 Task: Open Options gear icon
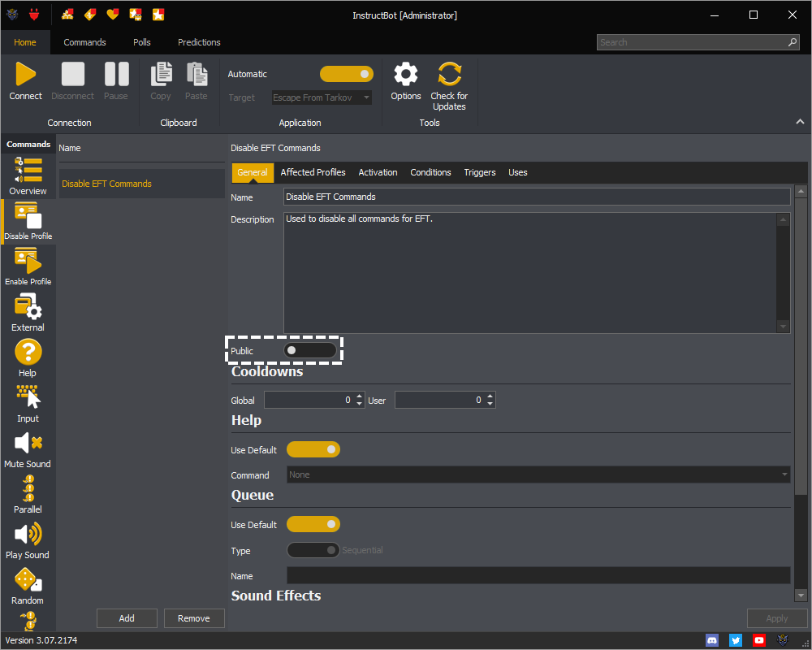pos(405,74)
